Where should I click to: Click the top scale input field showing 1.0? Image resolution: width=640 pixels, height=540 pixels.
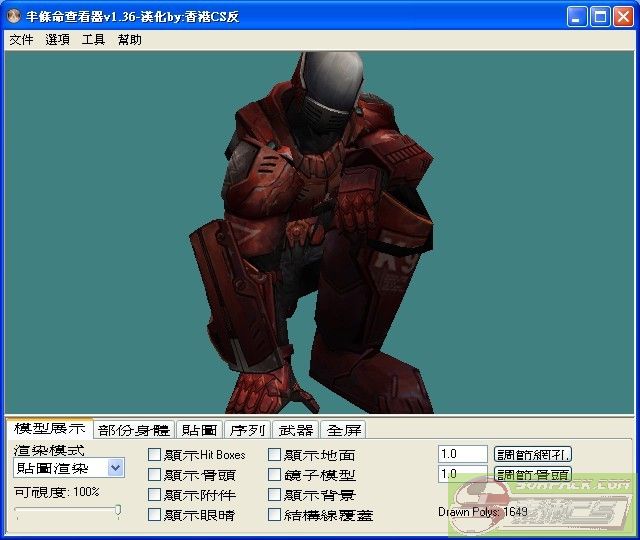[462, 455]
